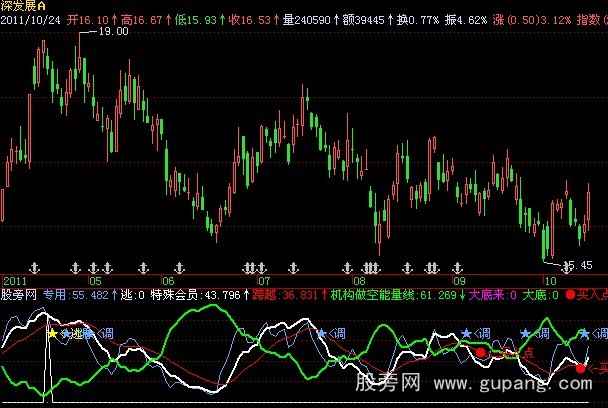Click the red dot beside 买入点 legend

(x=570, y=295)
